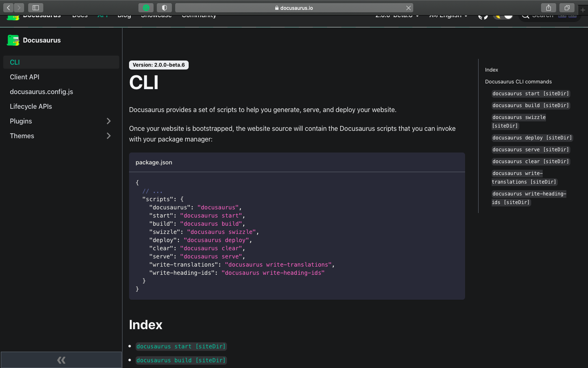588x368 pixels.
Task: Toggle the Safari sidebar button
Action: (x=36, y=8)
